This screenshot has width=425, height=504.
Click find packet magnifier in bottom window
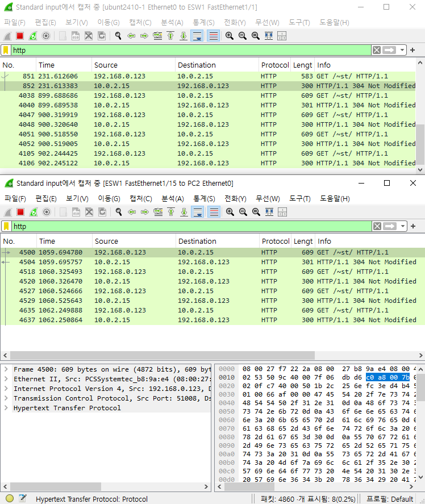pos(119,212)
